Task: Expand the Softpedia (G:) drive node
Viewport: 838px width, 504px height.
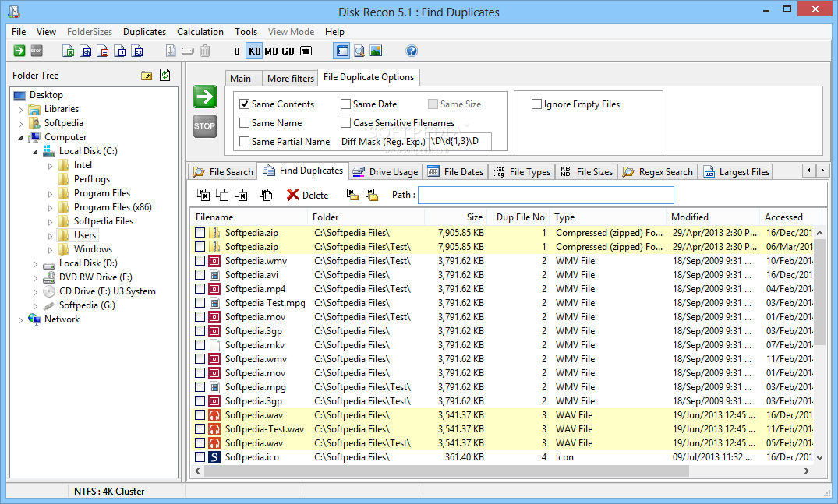Action: 35,306
